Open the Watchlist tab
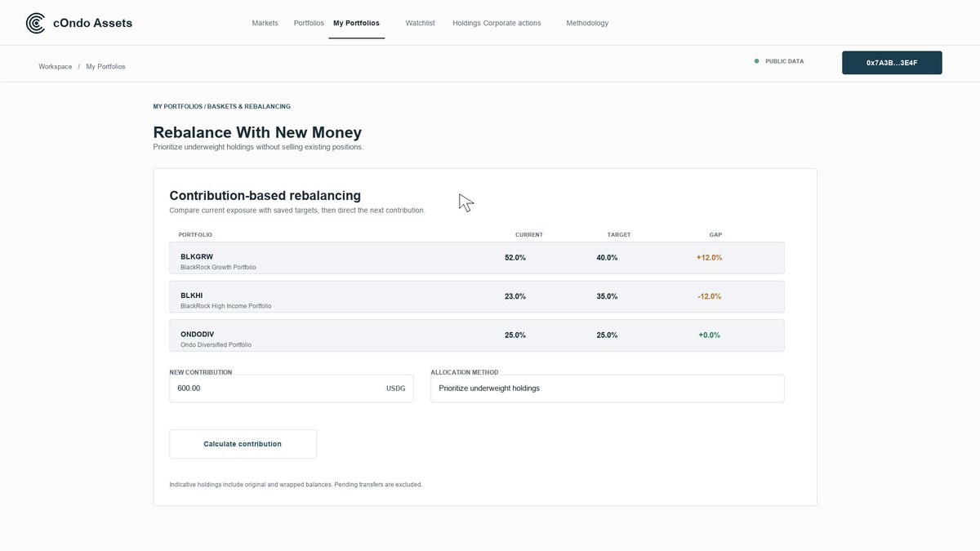 420,23
